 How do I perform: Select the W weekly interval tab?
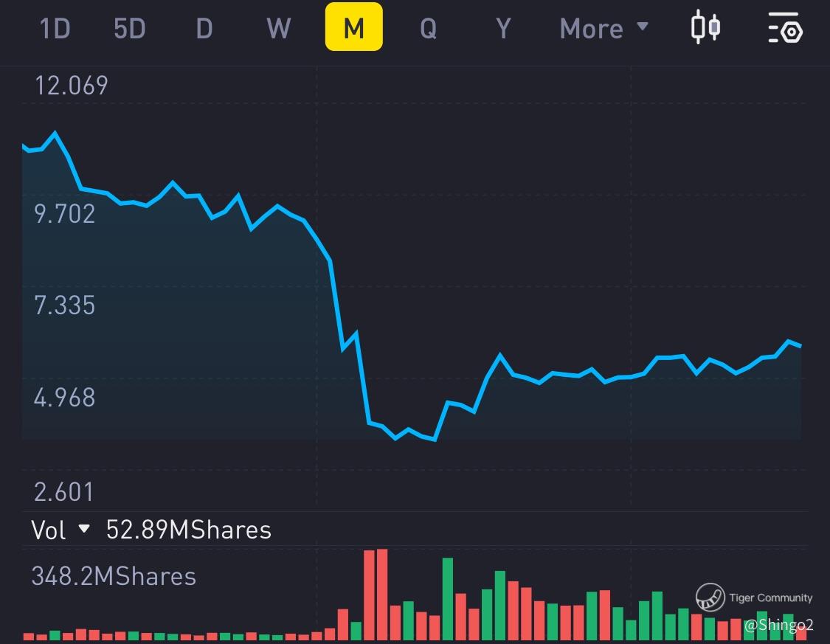[278, 28]
